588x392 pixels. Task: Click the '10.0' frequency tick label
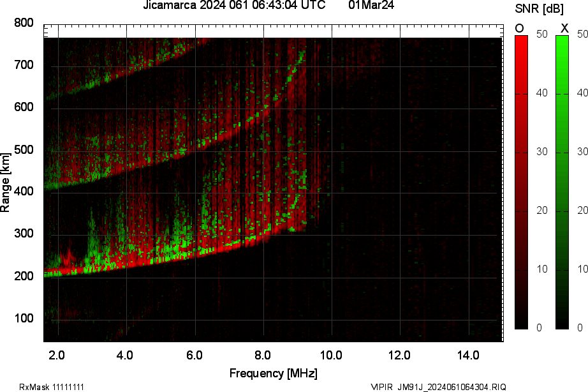click(331, 355)
